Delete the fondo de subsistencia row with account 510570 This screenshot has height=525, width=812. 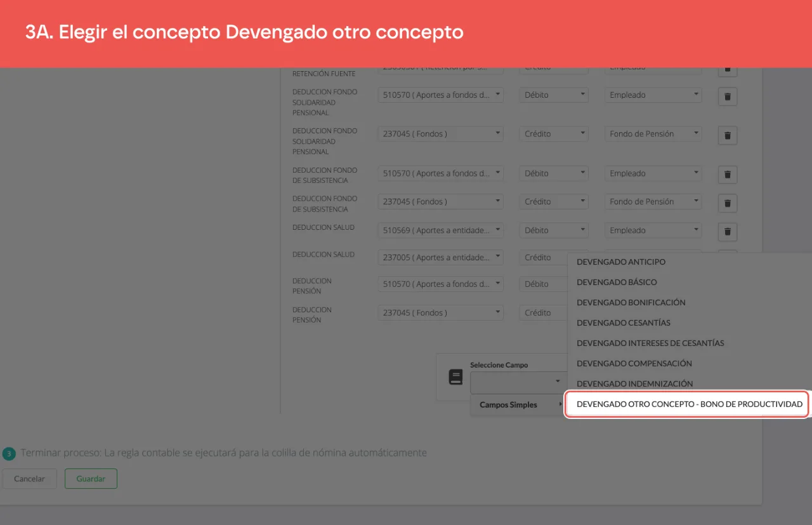click(728, 175)
